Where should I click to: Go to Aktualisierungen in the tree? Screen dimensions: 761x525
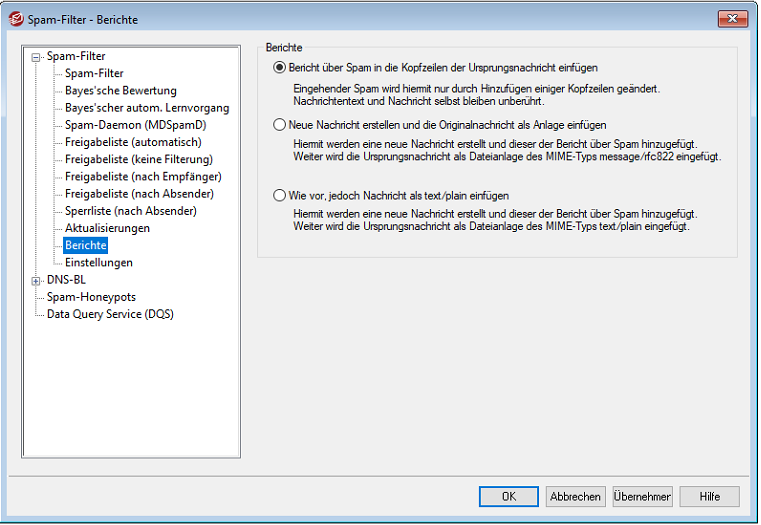(x=107, y=228)
